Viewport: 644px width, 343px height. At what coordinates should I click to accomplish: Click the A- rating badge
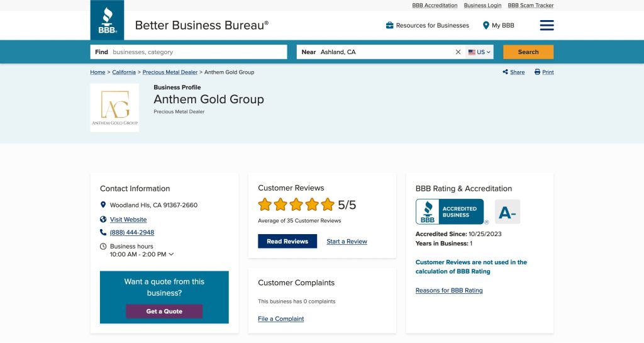[x=508, y=213]
